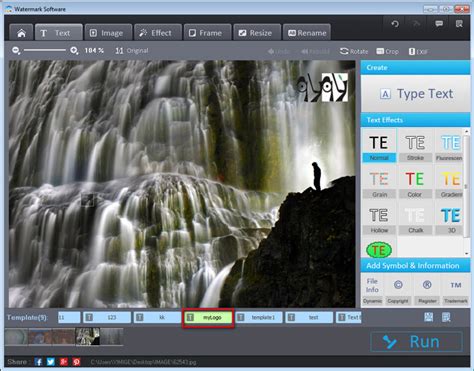Share on Pinterest
This screenshot has height=371, width=474.
76,362
